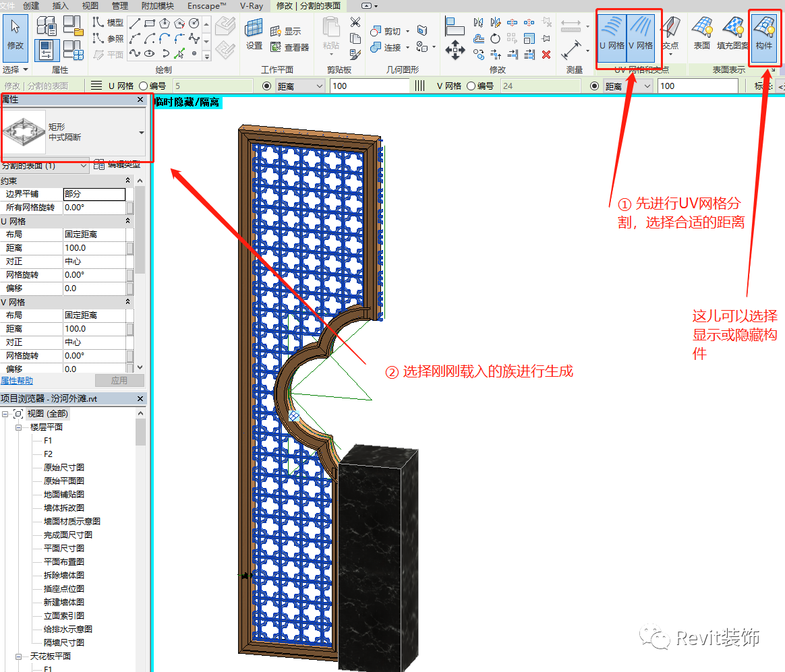This screenshot has height=672, width=785.
Task: Select U 网格 距离 radio button
Action: pos(267,86)
